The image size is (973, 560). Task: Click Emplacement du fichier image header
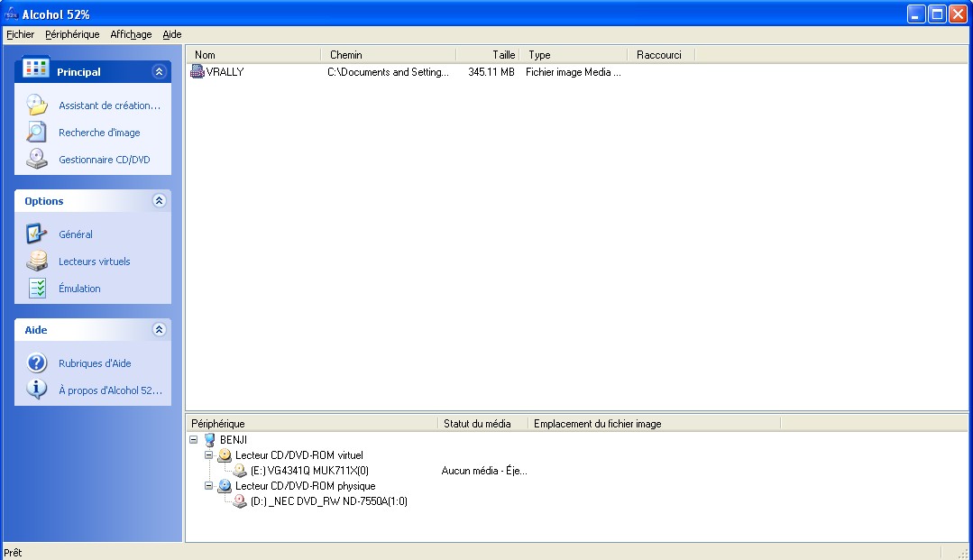[654, 424]
